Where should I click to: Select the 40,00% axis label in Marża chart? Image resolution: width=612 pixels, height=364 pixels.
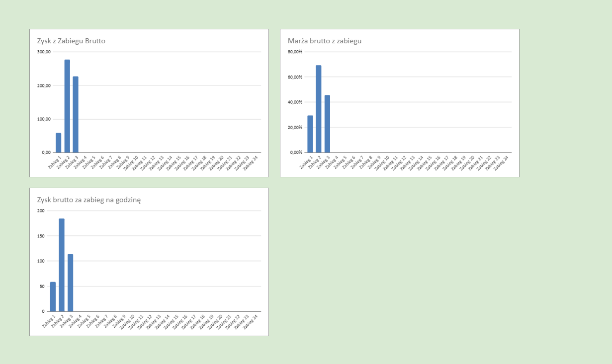(295, 102)
